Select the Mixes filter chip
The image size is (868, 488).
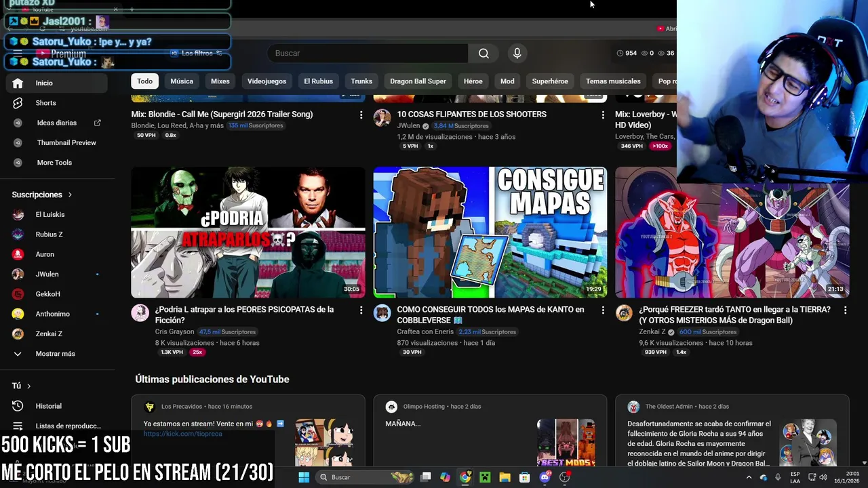coord(220,81)
